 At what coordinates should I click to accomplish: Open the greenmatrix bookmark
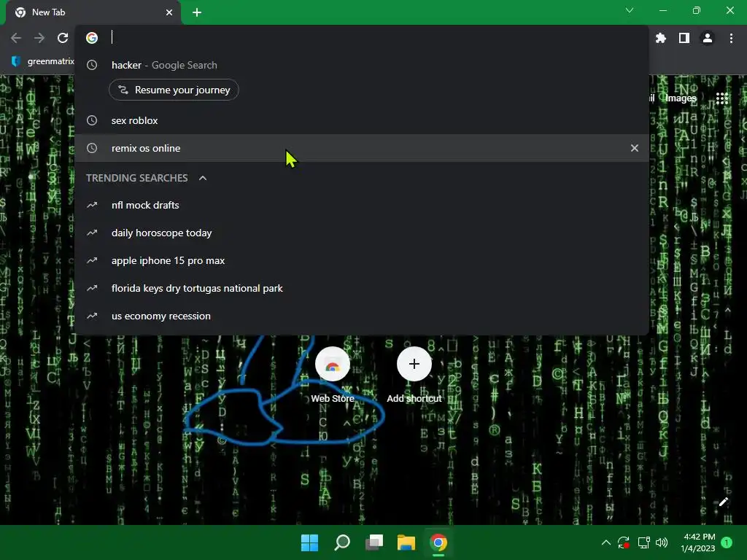click(x=43, y=61)
